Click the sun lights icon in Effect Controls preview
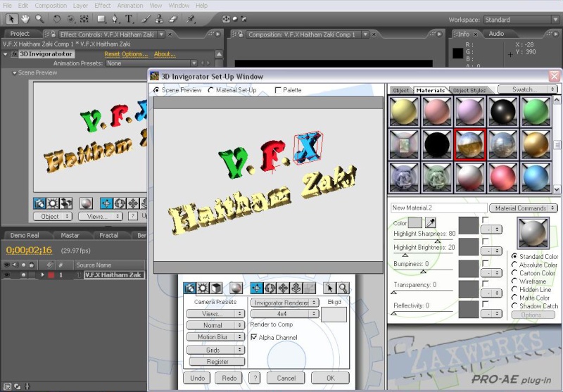The image size is (563, 392). point(53,203)
